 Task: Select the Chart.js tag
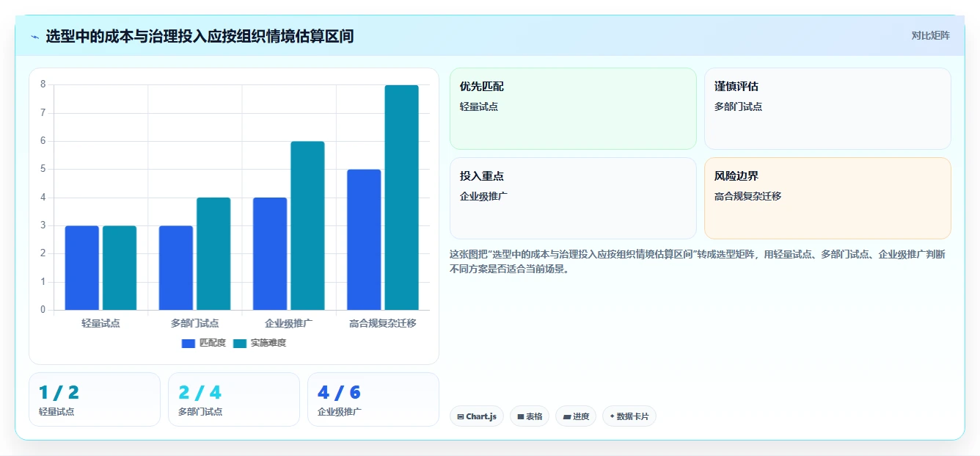(477, 416)
